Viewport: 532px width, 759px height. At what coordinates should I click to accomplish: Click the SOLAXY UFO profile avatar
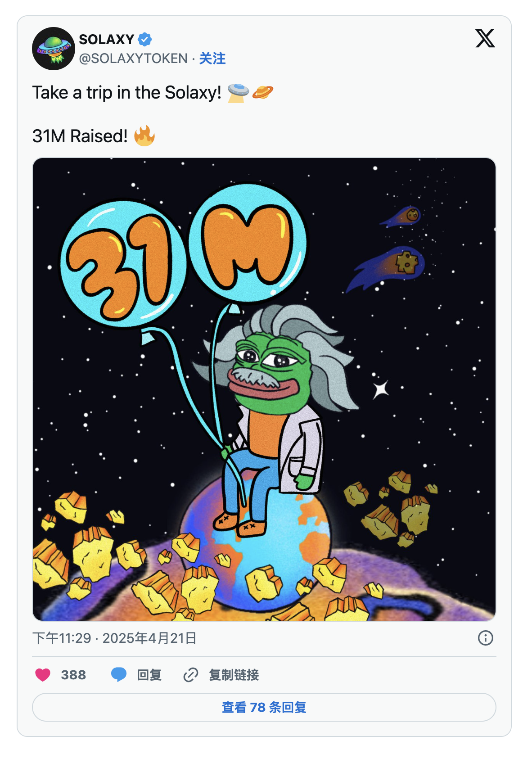pos(54,49)
